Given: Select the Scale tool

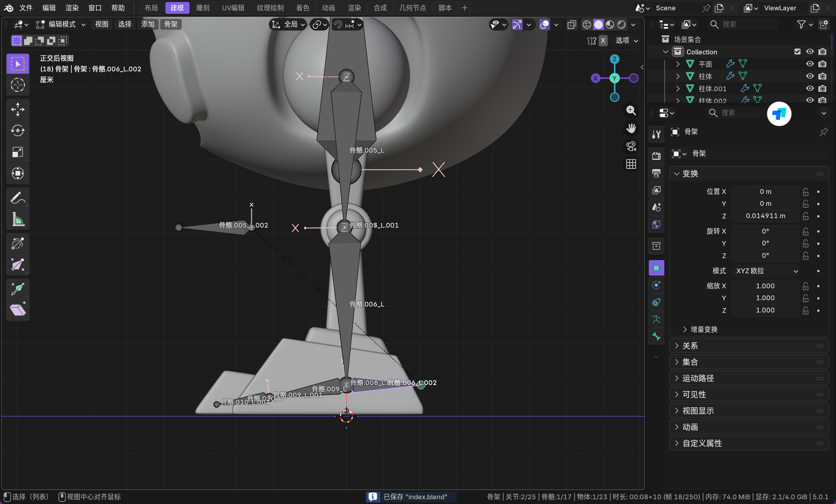Looking at the screenshot, I should (17, 152).
